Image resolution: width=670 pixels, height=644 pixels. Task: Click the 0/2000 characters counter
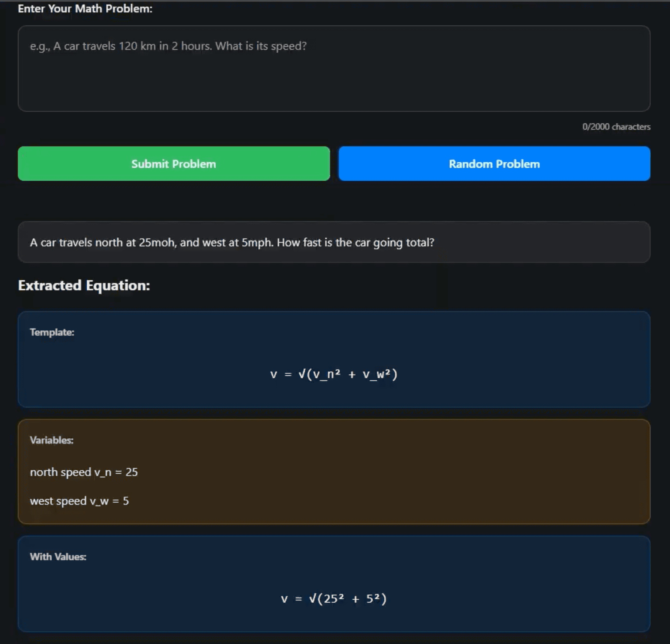tap(616, 127)
